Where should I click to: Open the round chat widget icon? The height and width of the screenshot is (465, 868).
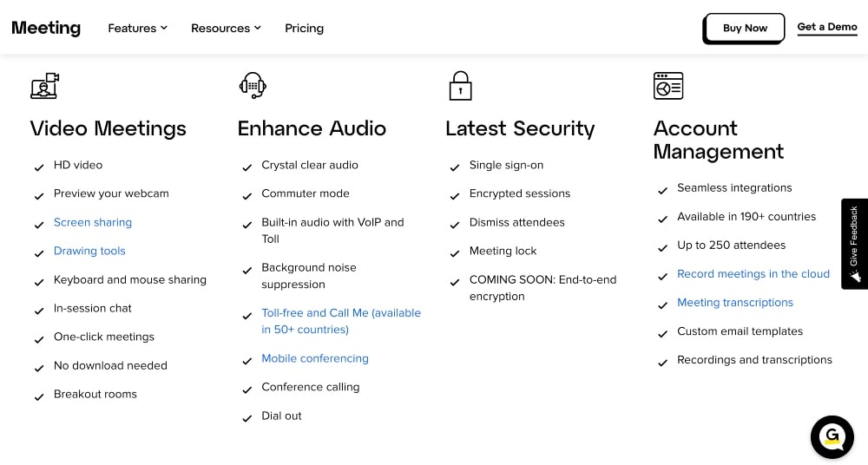point(832,436)
